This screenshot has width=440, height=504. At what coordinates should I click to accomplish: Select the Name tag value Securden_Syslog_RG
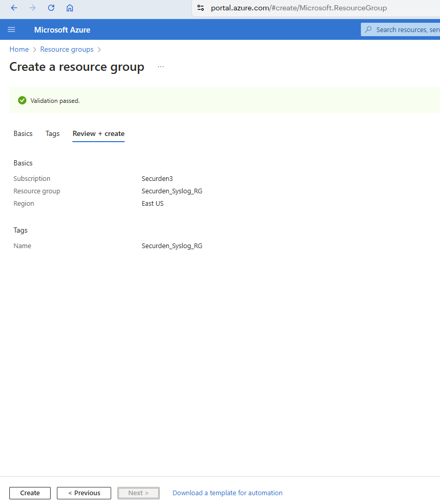click(172, 246)
